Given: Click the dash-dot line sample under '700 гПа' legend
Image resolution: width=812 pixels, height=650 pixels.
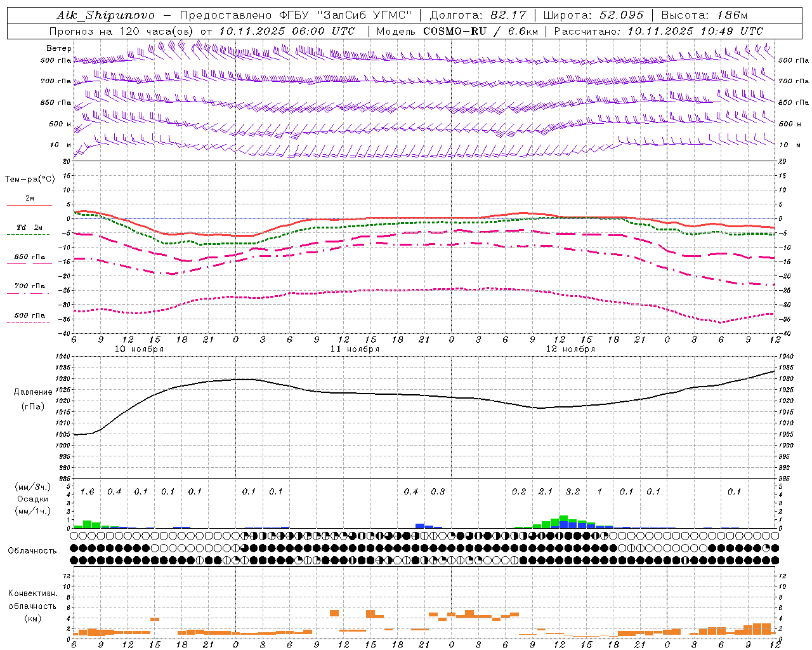Looking at the screenshot, I should [28, 293].
